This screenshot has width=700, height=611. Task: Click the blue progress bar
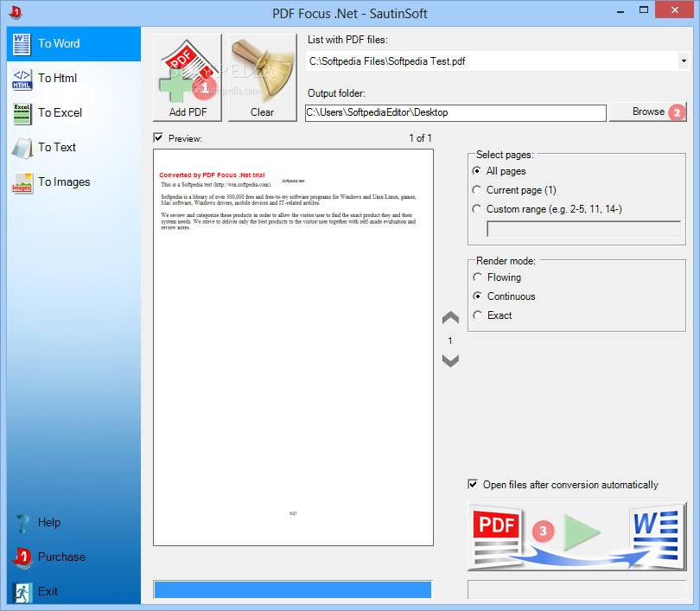(293, 589)
